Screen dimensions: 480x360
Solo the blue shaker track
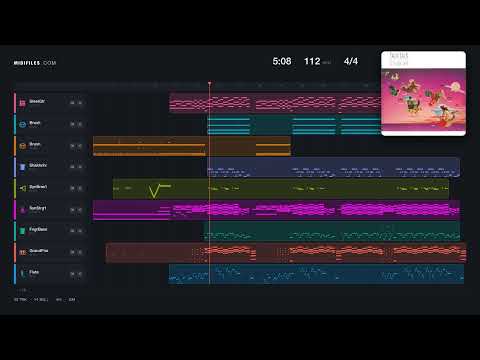80,167
